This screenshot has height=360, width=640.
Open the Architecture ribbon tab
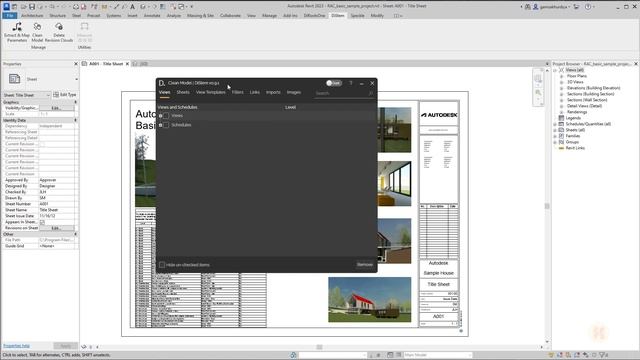click(32, 16)
